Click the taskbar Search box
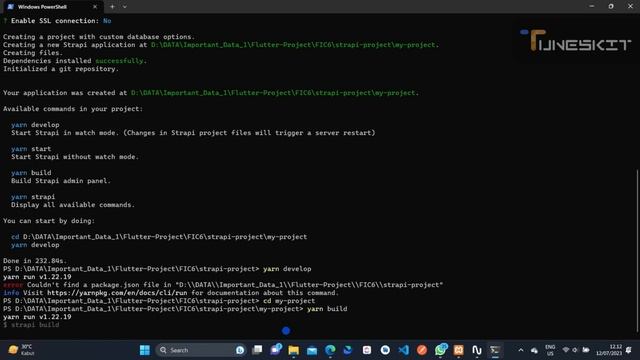The width and height of the screenshot is (640, 360). point(200,350)
